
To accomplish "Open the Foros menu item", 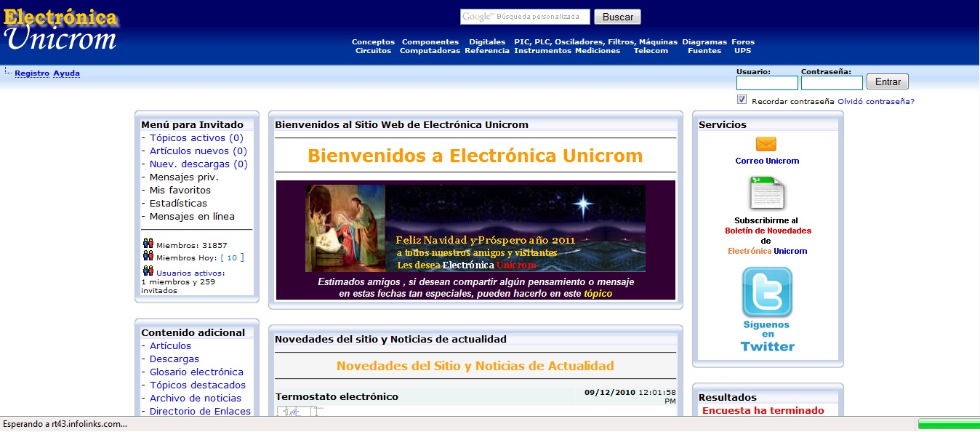I will (743, 42).
